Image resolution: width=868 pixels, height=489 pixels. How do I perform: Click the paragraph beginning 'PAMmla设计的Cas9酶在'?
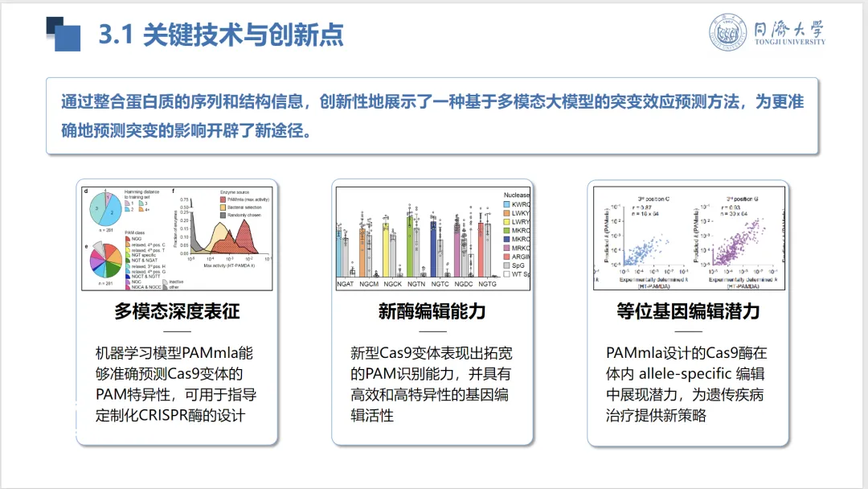pyautogui.click(x=686, y=384)
